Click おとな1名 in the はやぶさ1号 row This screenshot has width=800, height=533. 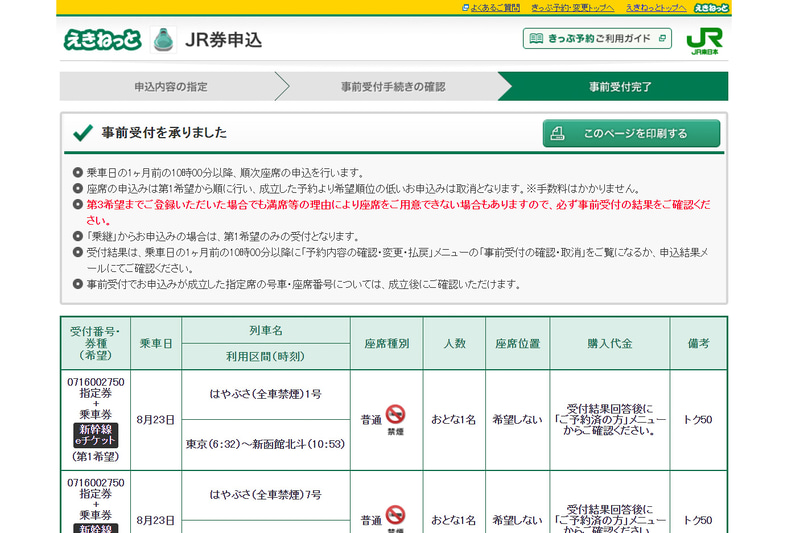(x=454, y=420)
